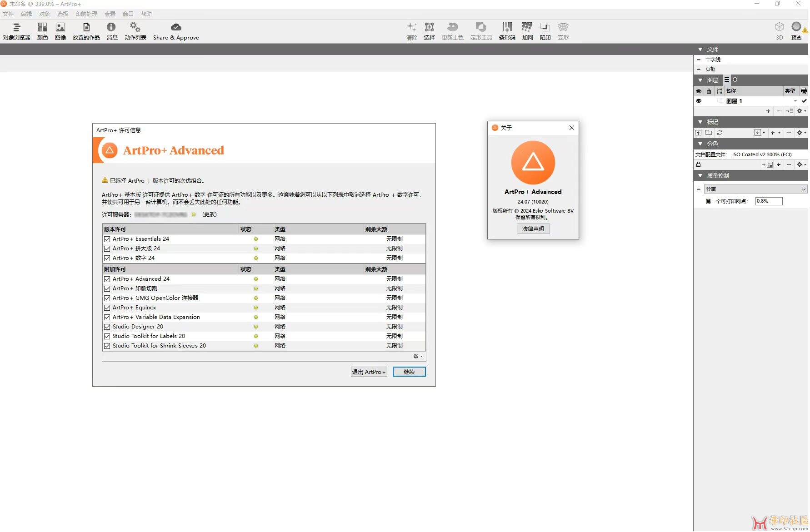Viewport: 810px width, 532px height.
Task: Open the 陷印 trapping tool icon
Action: [x=545, y=32]
